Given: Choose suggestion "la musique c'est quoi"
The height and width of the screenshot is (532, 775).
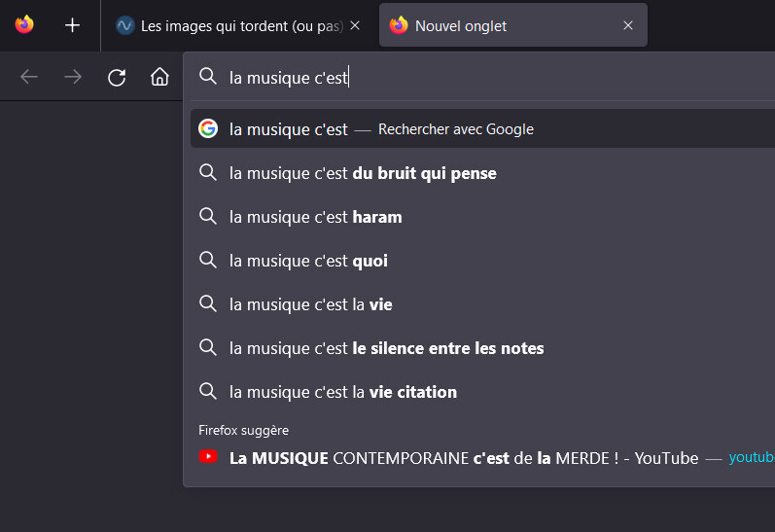Looking at the screenshot, I should coord(308,261).
